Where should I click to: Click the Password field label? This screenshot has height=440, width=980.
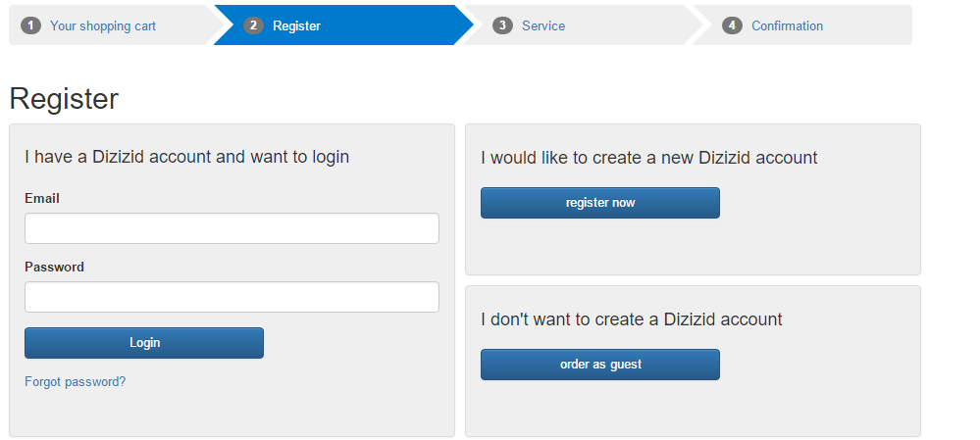click(x=54, y=268)
